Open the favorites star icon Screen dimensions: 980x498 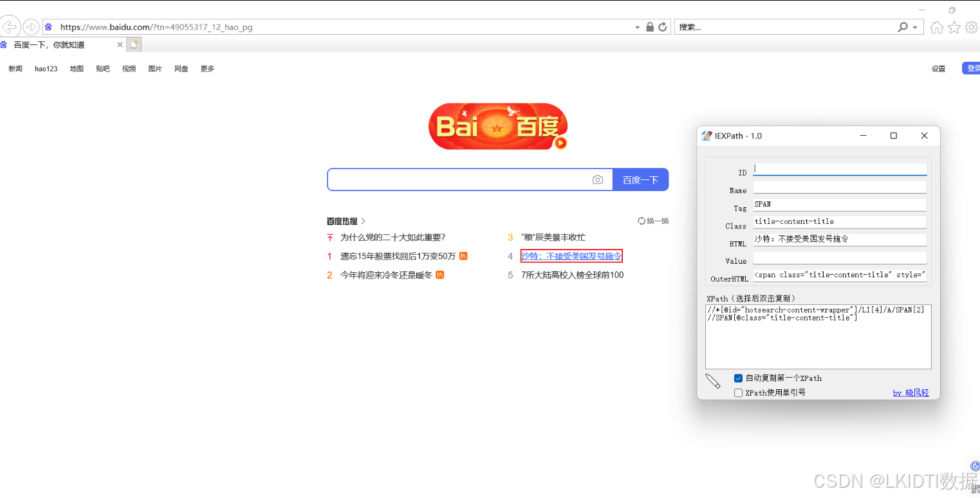[954, 27]
